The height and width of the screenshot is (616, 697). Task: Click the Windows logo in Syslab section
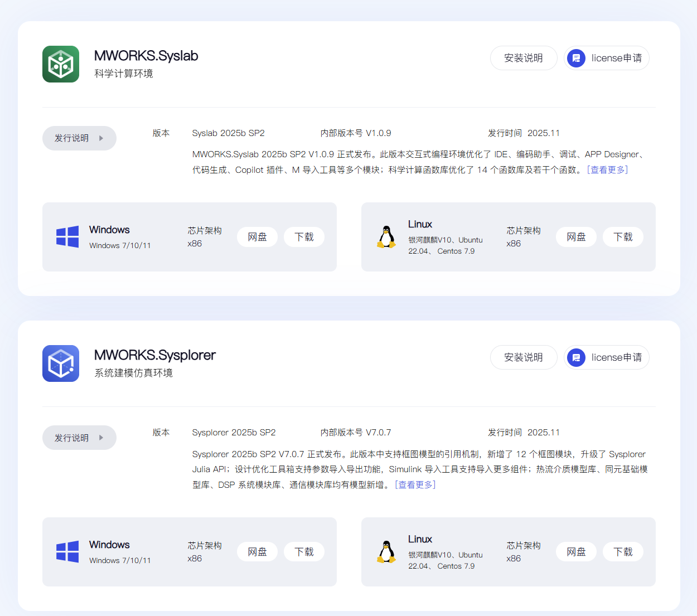(x=67, y=237)
